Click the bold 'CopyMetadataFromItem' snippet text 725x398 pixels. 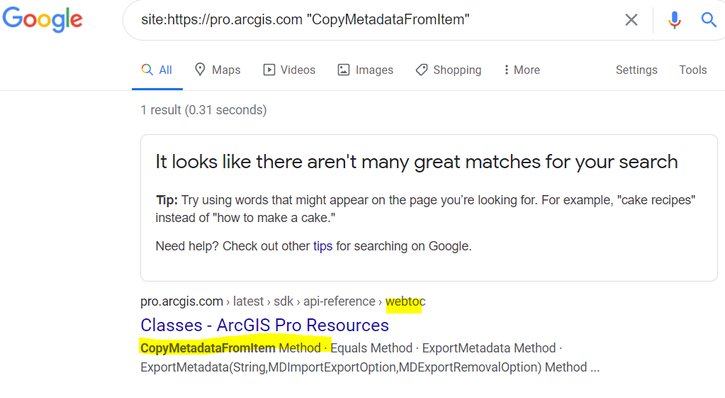(x=208, y=348)
